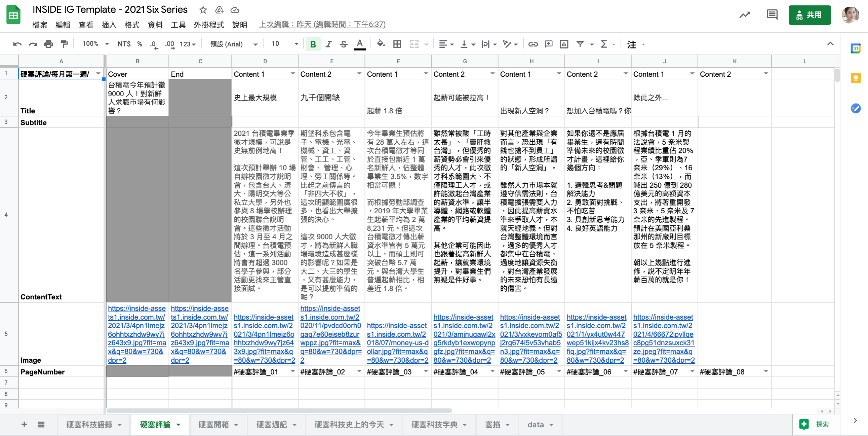Open #硬塞評論_01 page number dropdown

[292, 371]
